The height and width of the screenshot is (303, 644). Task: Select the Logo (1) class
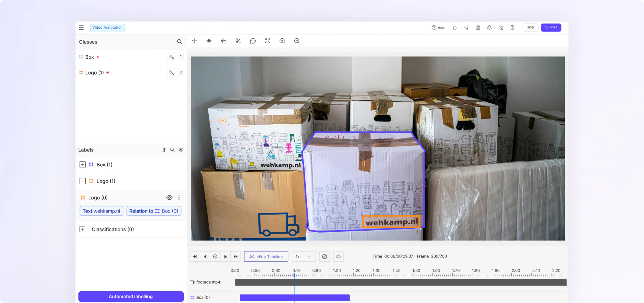pyautogui.click(x=94, y=73)
